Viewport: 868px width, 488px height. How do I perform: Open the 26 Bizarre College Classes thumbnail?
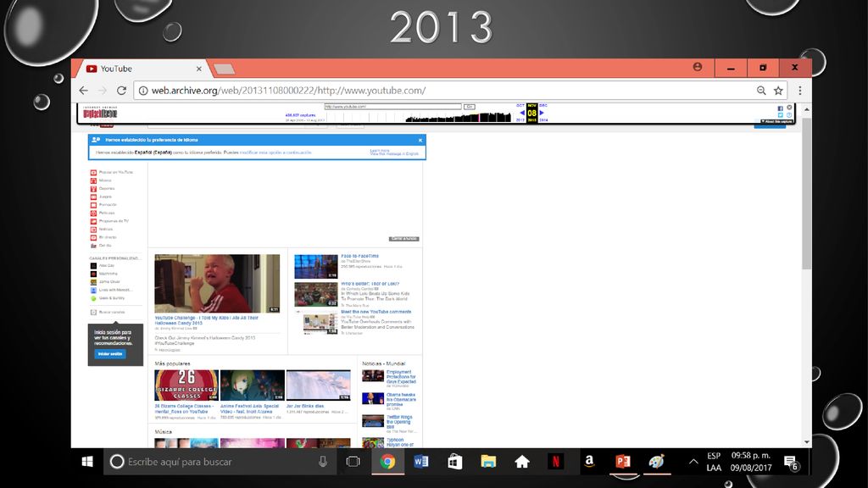(x=186, y=385)
